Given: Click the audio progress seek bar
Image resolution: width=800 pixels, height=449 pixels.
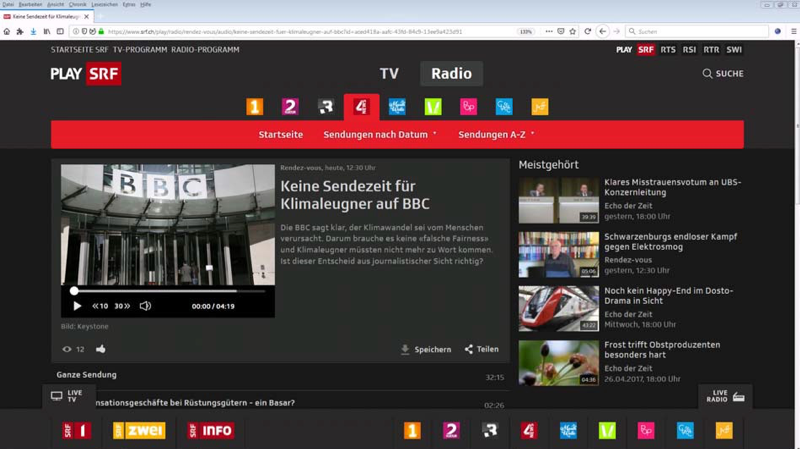Looking at the screenshot, I should tap(168, 291).
